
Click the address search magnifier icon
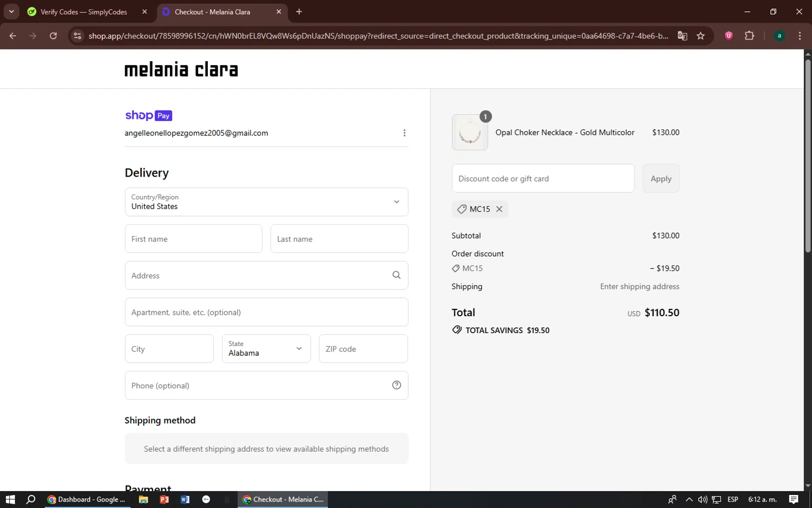click(x=396, y=275)
